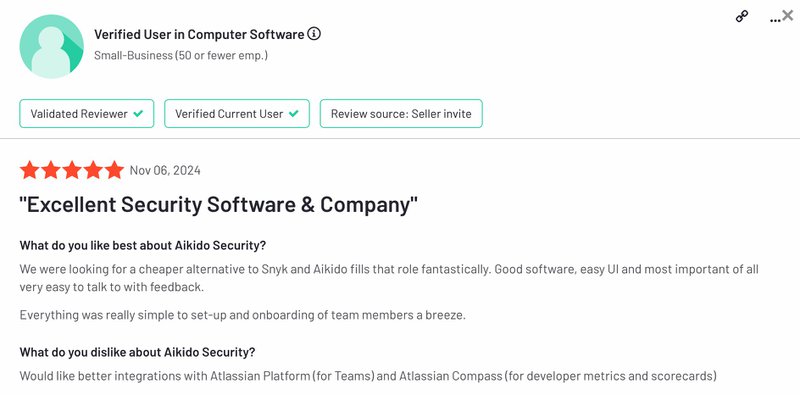Click the green checkmark in Verified Current User badge

(293, 113)
